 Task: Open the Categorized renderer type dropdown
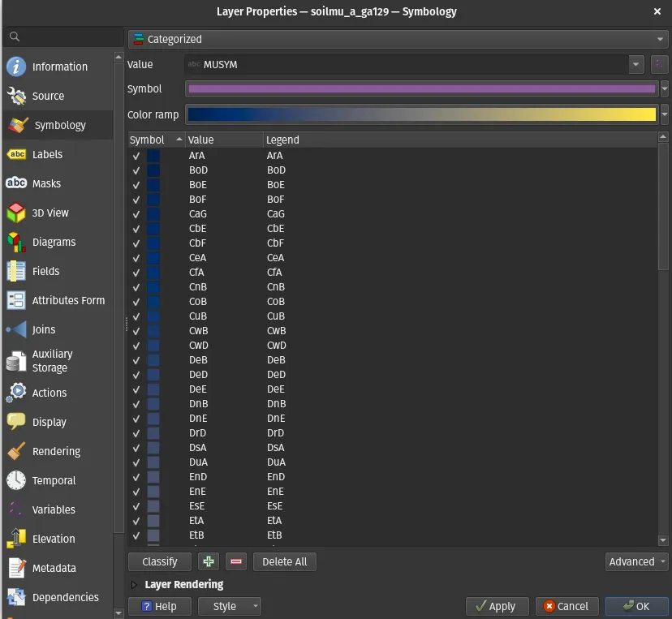398,39
